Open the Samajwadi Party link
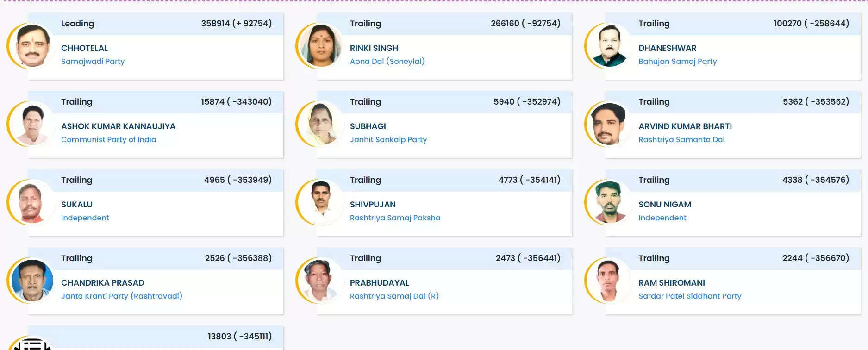The height and width of the screenshot is (350, 868). (x=93, y=61)
